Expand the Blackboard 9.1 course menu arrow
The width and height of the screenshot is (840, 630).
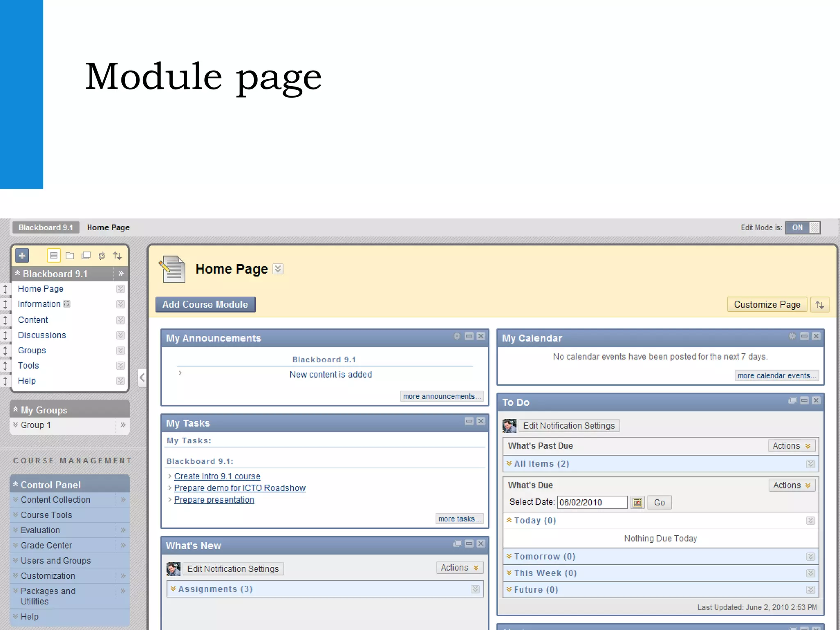121,273
